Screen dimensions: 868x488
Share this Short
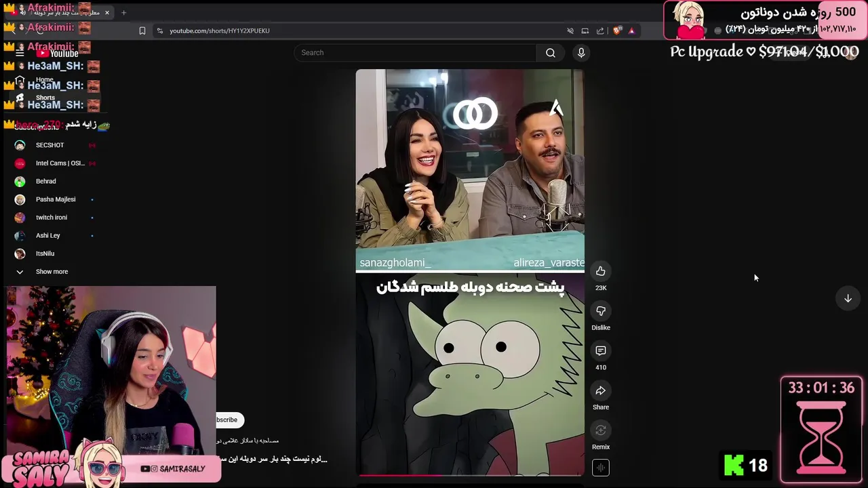click(601, 390)
